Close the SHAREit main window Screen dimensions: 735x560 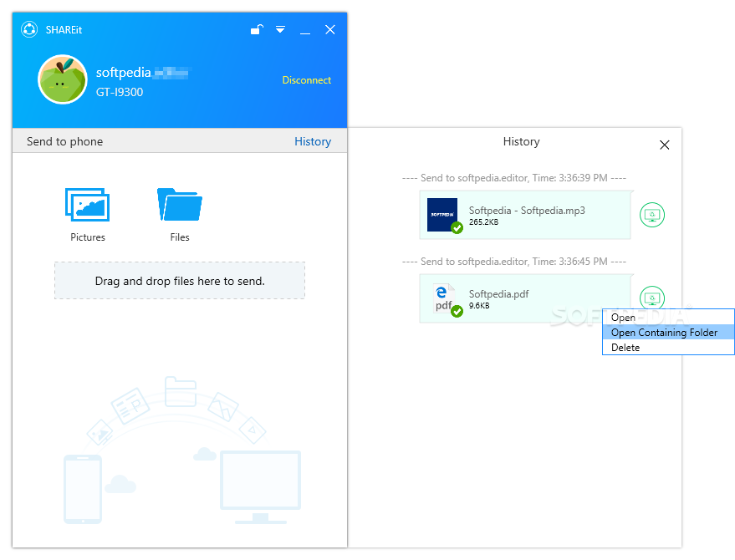click(330, 29)
